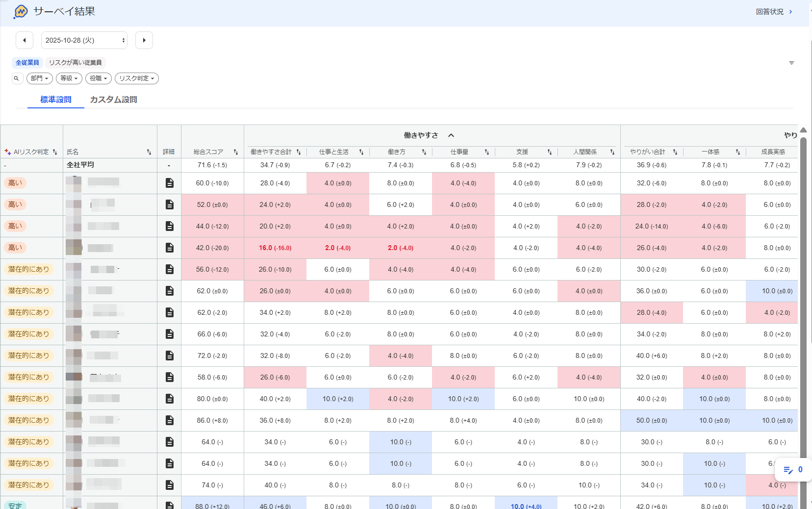Image resolution: width=812 pixels, height=509 pixels.
Task: Open the 部門 filter dropdown
Action: click(39, 78)
